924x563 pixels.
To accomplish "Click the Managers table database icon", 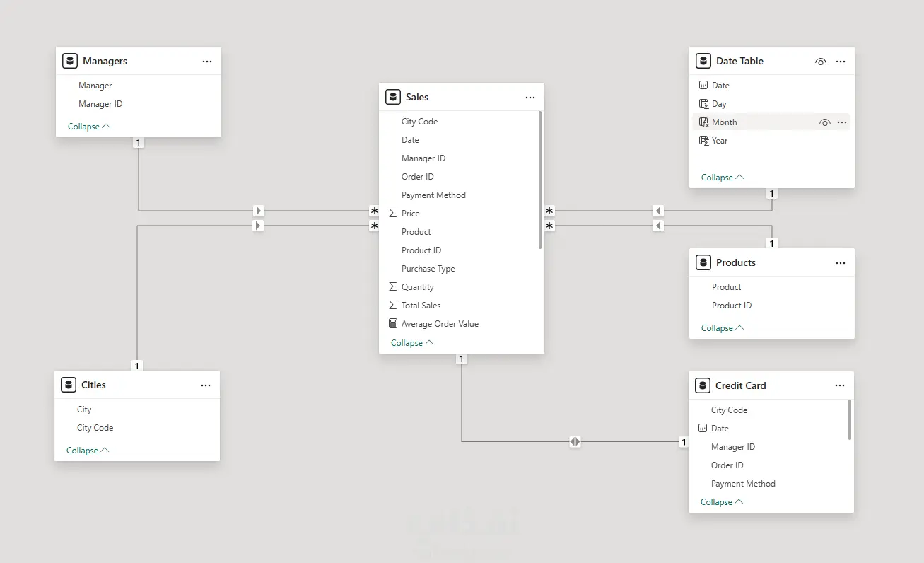I will [70, 61].
